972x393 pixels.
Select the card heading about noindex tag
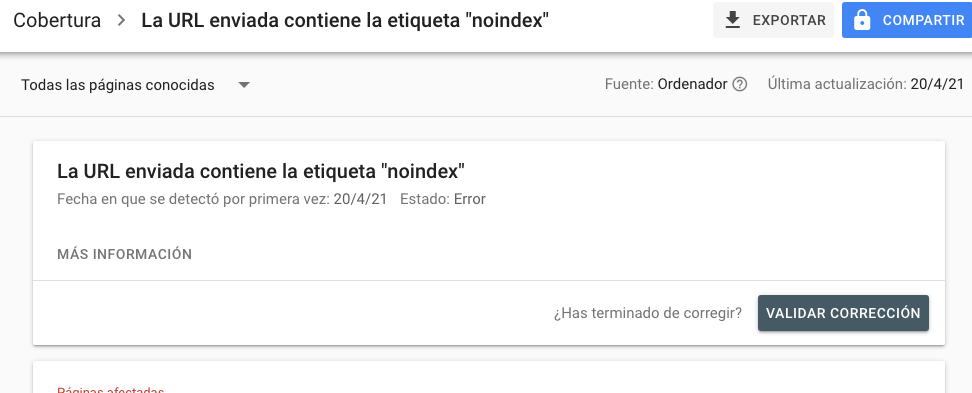[261, 171]
